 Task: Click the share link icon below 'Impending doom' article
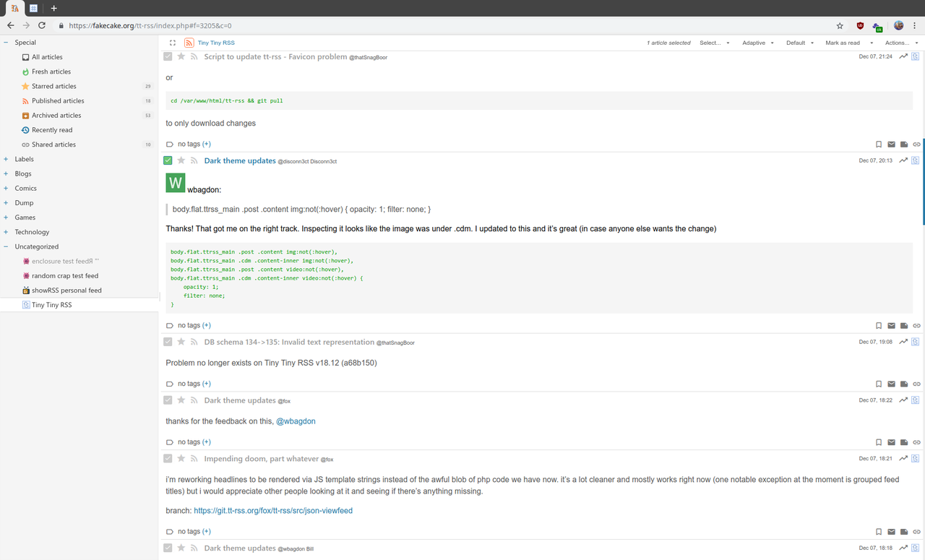click(x=916, y=532)
